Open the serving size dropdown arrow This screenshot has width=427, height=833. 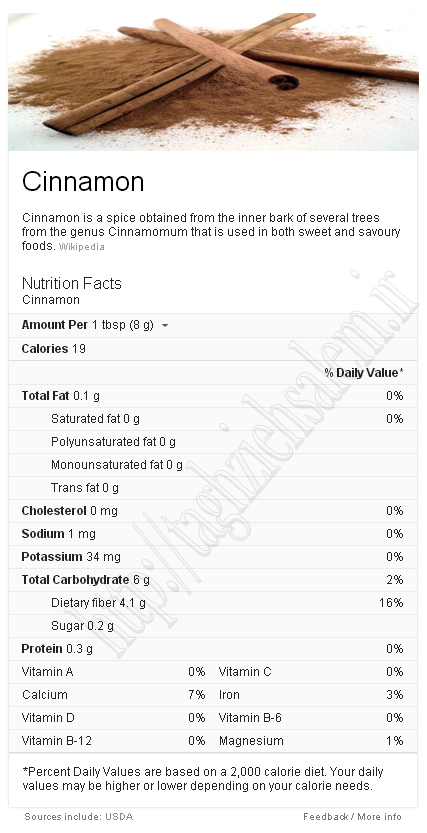(165, 326)
